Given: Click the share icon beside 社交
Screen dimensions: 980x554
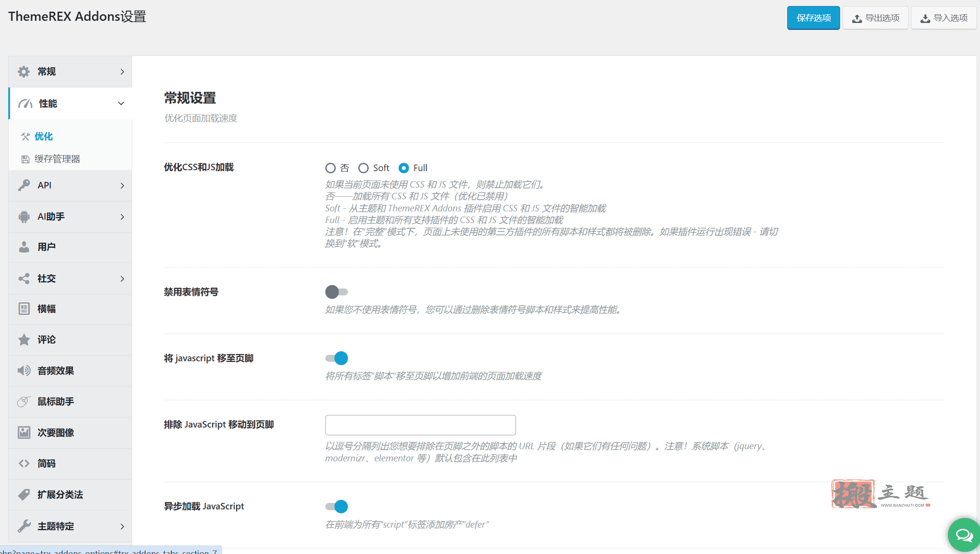Looking at the screenshot, I should point(24,279).
